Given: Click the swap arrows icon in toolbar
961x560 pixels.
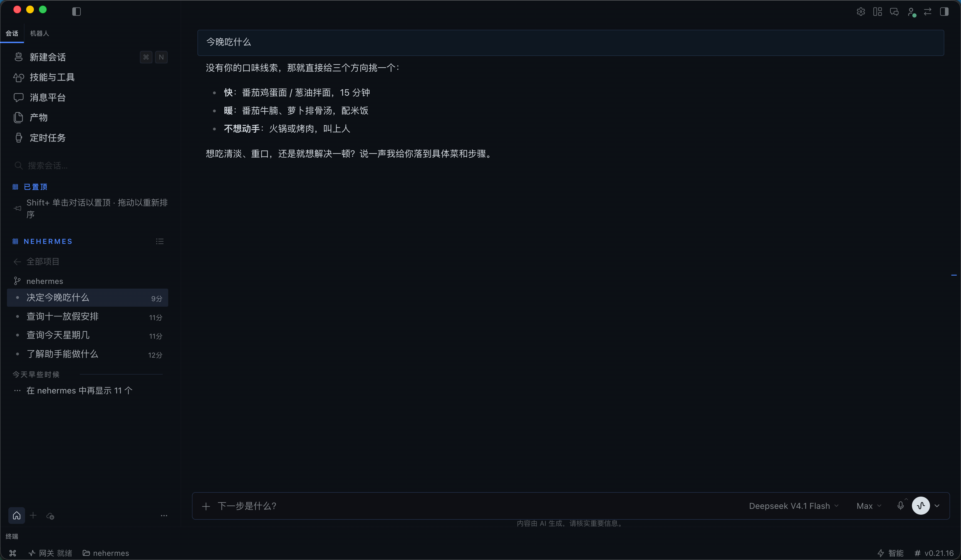Looking at the screenshot, I should [x=928, y=12].
